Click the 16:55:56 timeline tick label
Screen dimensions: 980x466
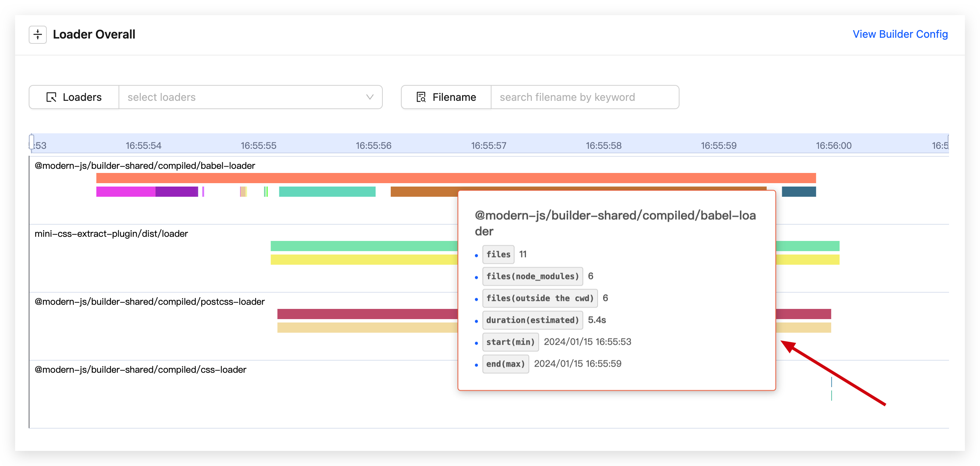(373, 145)
